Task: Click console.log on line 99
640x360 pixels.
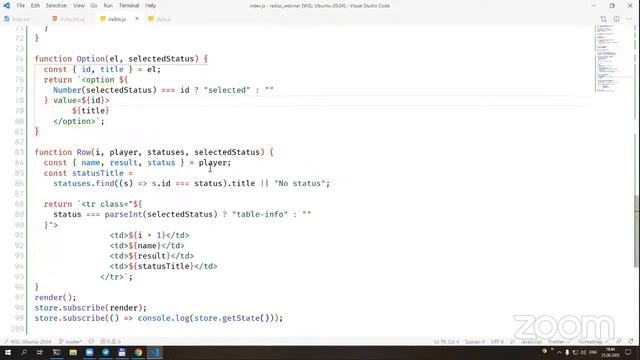Action: coord(163,318)
